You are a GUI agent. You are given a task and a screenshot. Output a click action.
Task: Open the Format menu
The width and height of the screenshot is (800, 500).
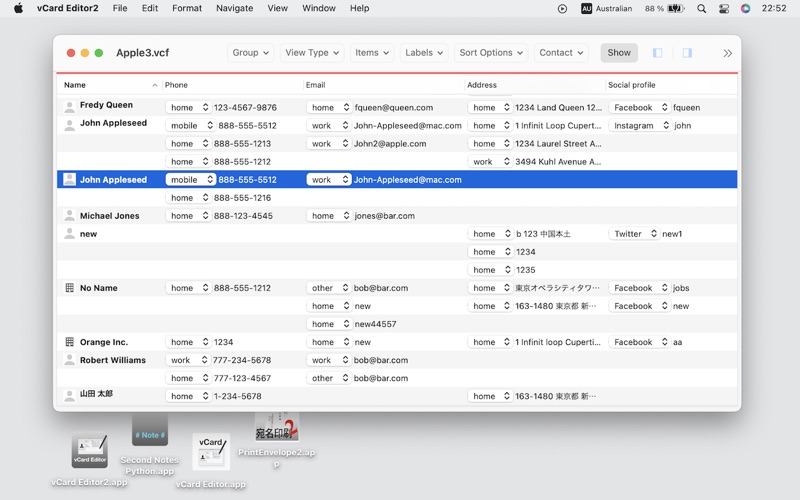click(x=187, y=8)
